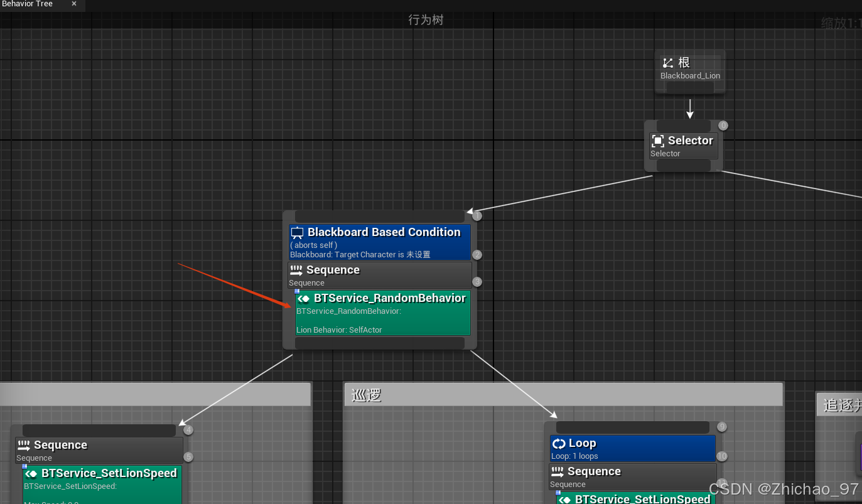The image size is (862, 504).
Task: Click icon of Sequence node numbered 3
Action: click(296, 271)
